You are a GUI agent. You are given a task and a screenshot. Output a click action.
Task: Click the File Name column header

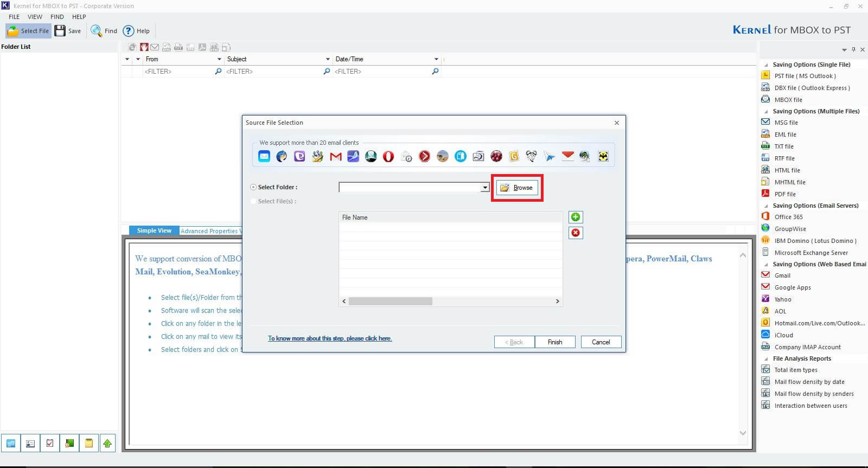pos(450,217)
